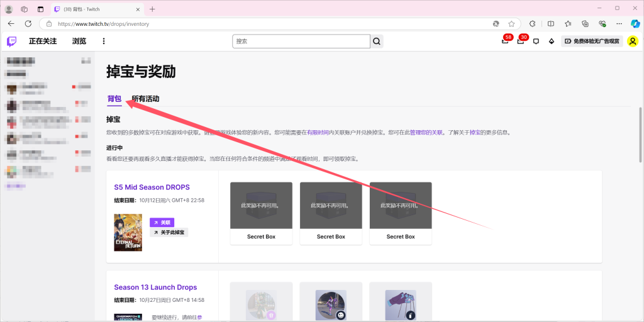Focus the 搜索 search field

click(x=301, y=42)
